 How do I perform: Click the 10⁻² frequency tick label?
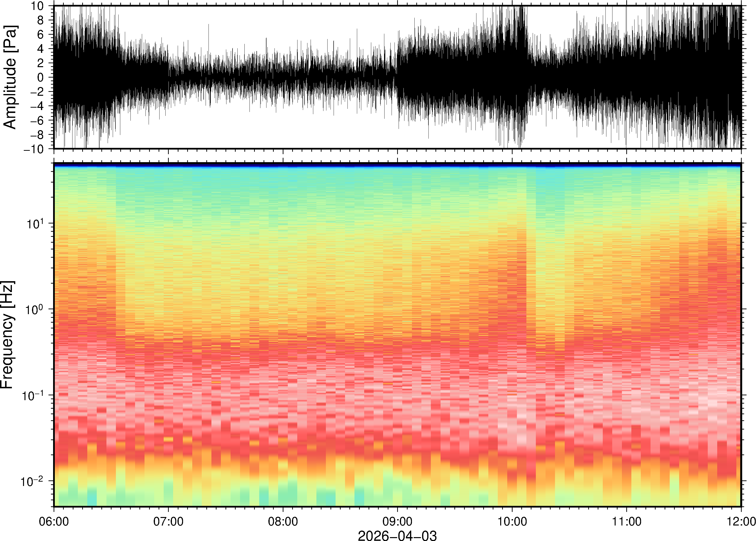click(x=32, y=481)
